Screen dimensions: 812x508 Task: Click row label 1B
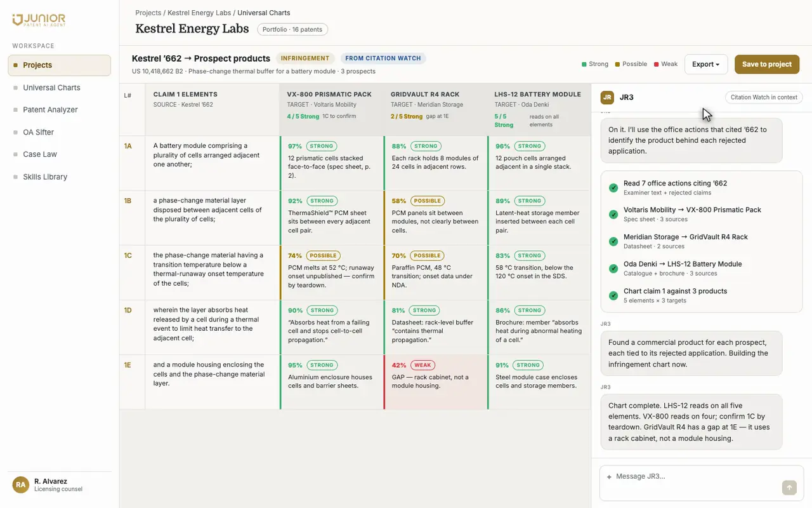tap(128, 201)
